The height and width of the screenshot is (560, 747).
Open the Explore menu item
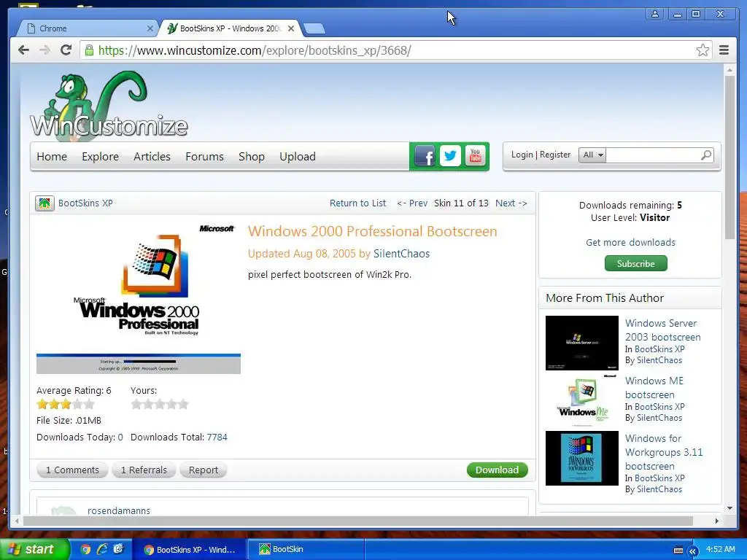coord(100,156)
